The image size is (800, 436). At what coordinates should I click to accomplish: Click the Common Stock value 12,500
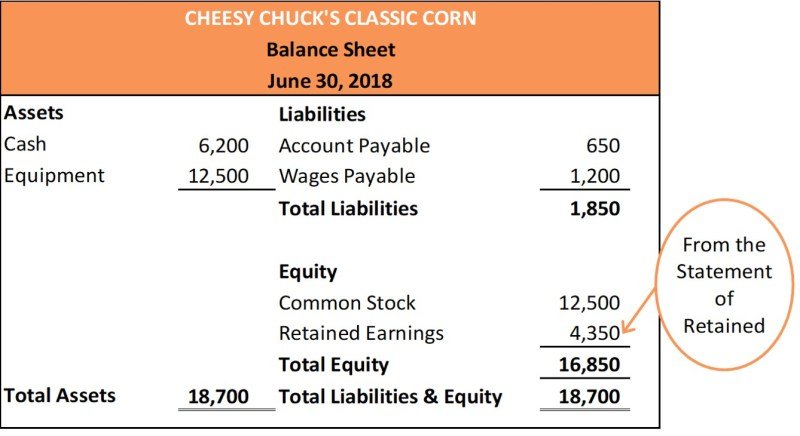(x=590, y=303)
